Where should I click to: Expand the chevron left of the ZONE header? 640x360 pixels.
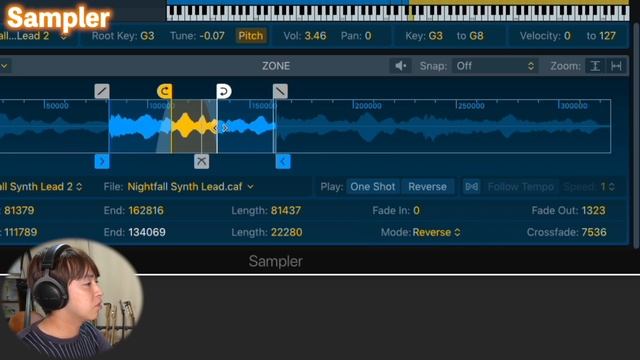4,66
